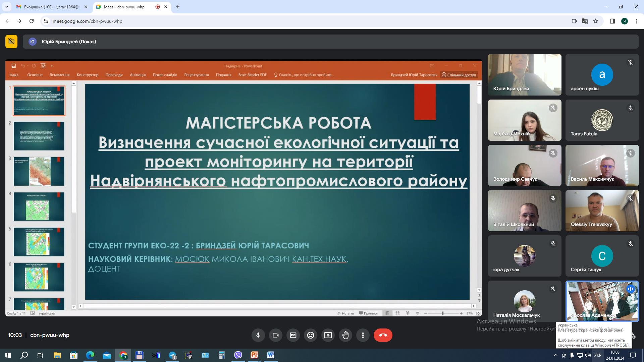The width and height of the screenshot is (644, 362).
Task: Open Viber from the taskbar
Action: (238, 355)
